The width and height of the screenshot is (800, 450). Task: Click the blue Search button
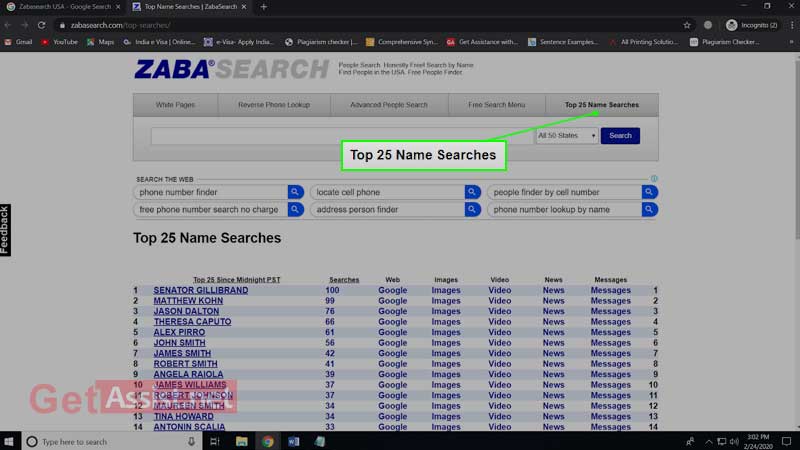620,136
